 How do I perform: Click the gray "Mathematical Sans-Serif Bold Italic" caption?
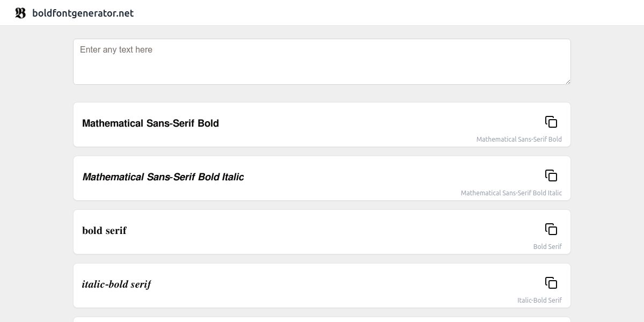coord(511,193)
